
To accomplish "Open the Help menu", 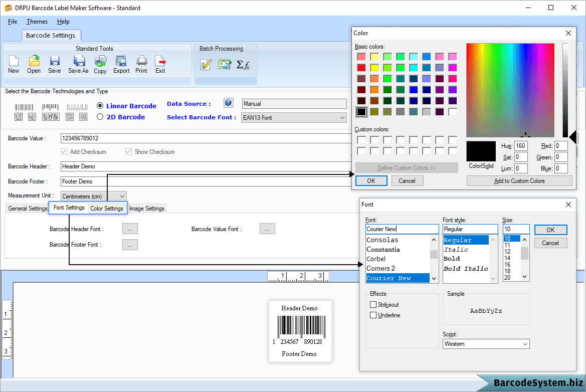I will [63, 22].
